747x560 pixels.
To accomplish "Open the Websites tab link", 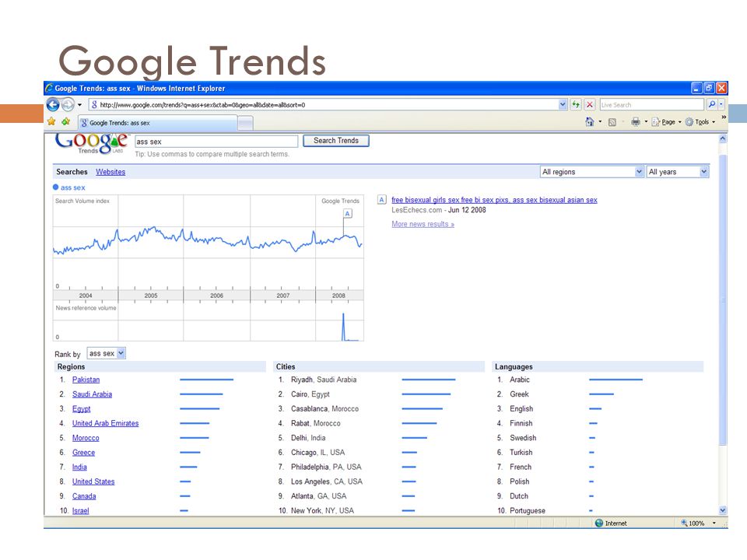I will click(110, 172).
